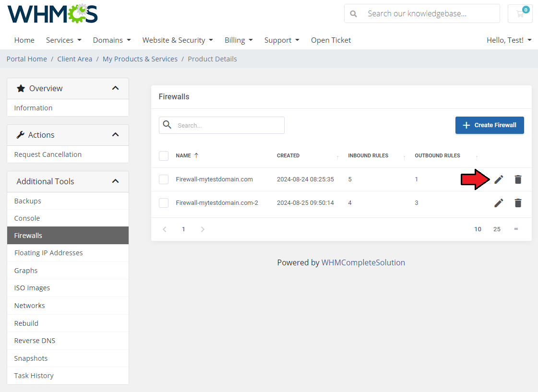538x392 pixels.
Task: Delete Firewall-mytestdomain.com-2 with trash icon
Action: click(518, 203)
